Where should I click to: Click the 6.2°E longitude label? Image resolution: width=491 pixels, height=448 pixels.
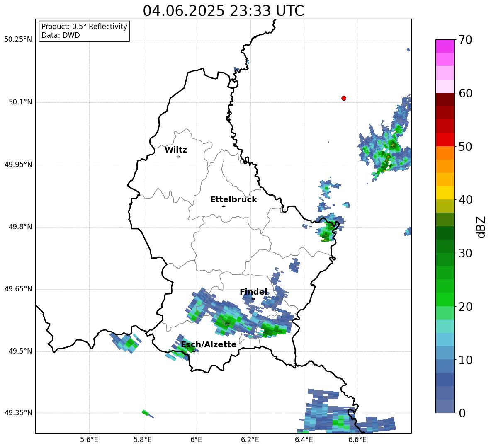[250, 440]
